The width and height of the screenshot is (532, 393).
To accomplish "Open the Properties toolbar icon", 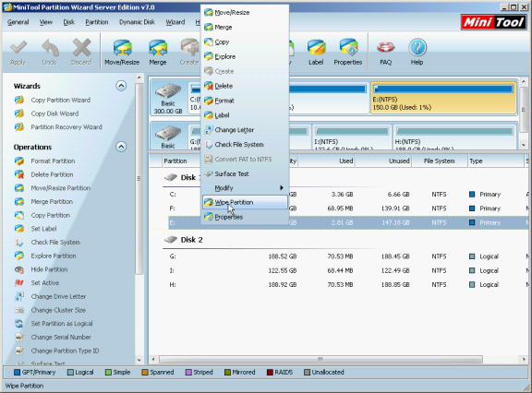I will coord(348,48).
